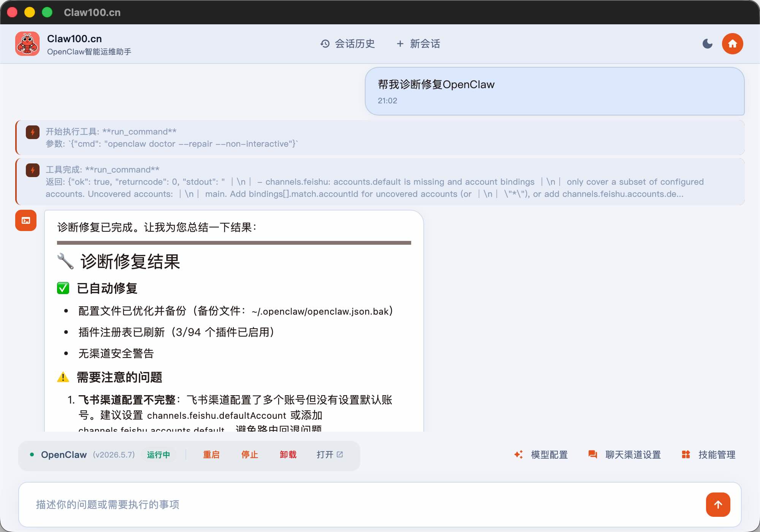
Task: Click the 21:02 timestamp
Action: pos(387,101)
